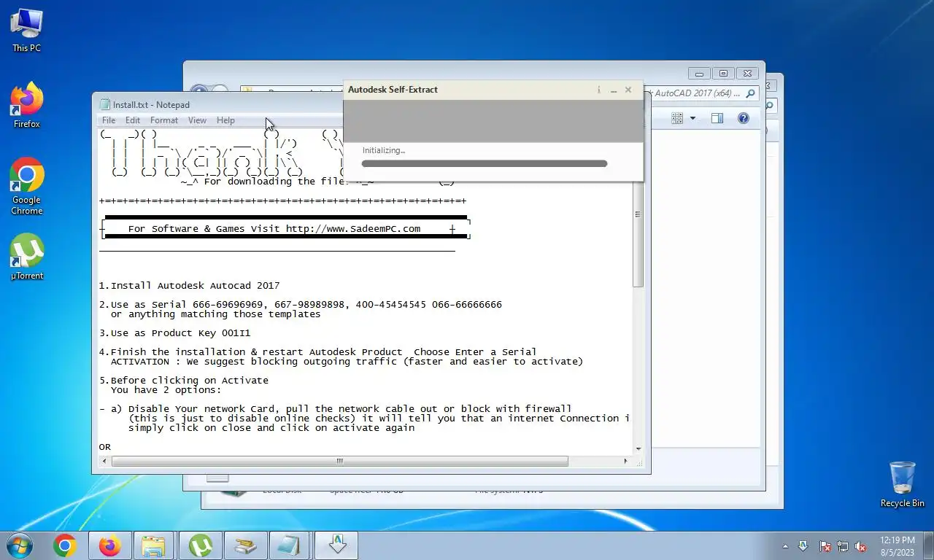This screenshot has height=560, width=934.
Task: Click the muted volume tray icon
Action: point(861,546)
